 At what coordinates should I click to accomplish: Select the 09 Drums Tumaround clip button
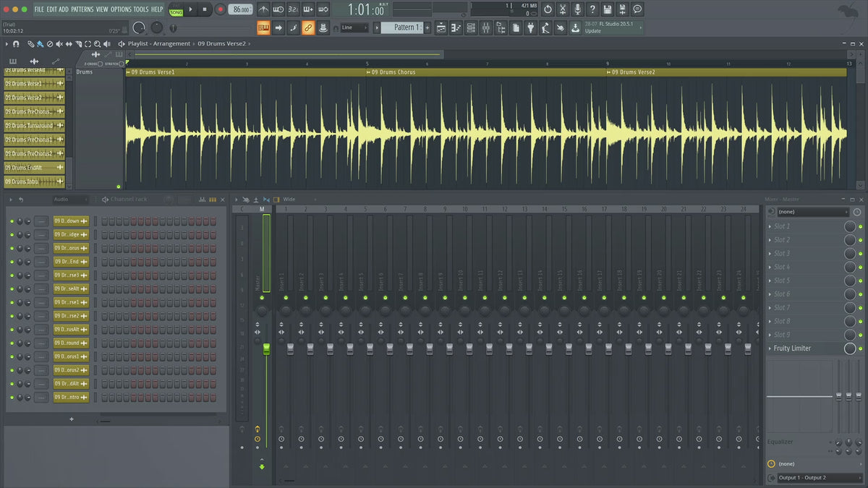[30, 126]
